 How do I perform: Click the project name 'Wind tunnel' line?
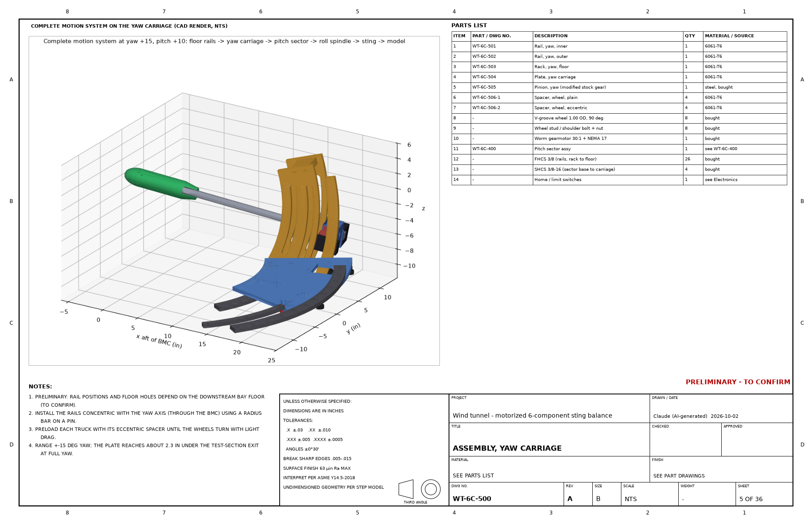point(532,416)
